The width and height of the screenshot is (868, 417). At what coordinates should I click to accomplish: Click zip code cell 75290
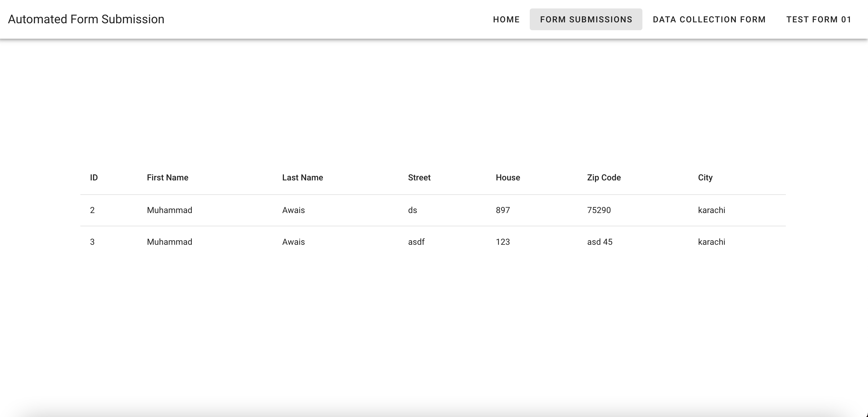point(598,210)
